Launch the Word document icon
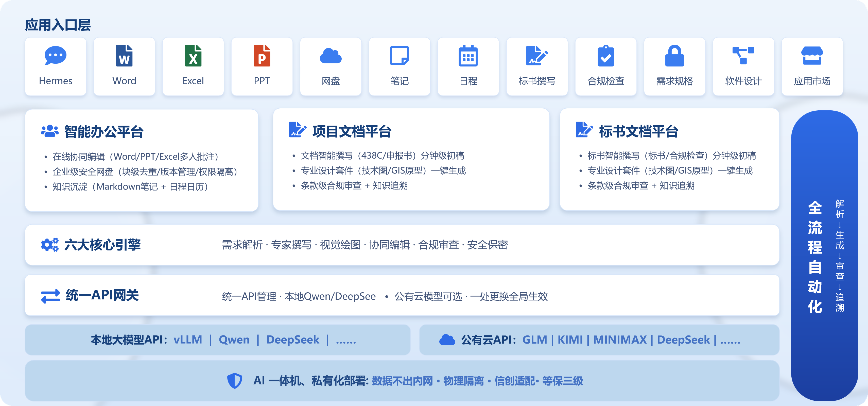 (x=124, y=56)
